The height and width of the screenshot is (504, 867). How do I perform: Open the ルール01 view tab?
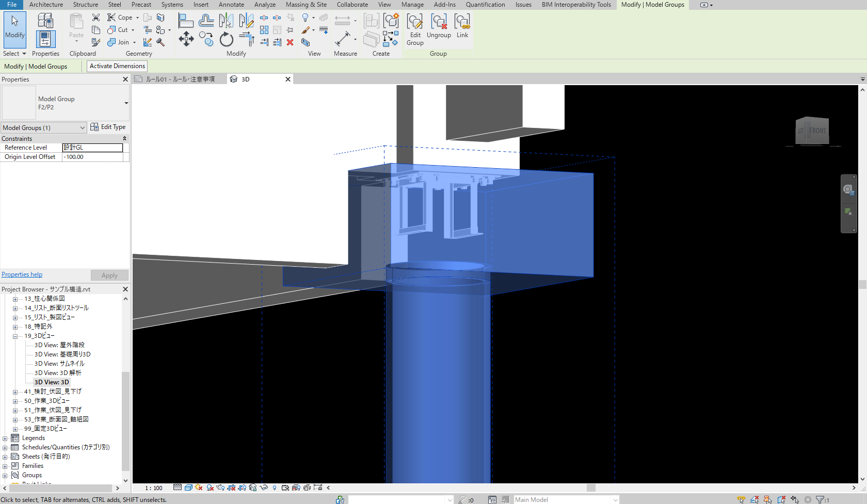(x=178, y=78)
